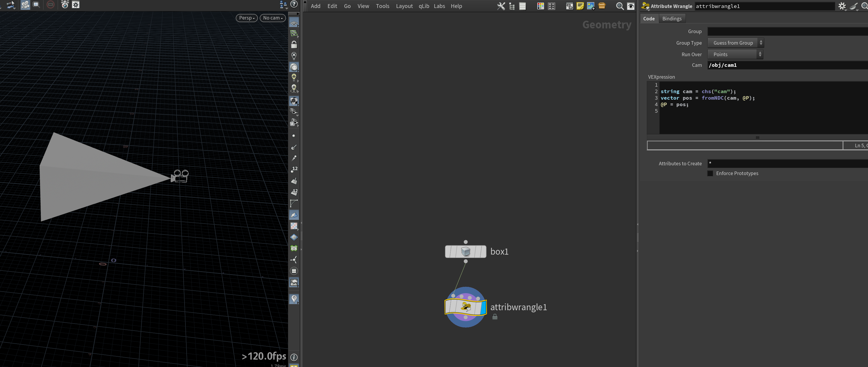Click the viewport info icon at bottom
This screenshot has width=868, height=367.
pos(294,357)
